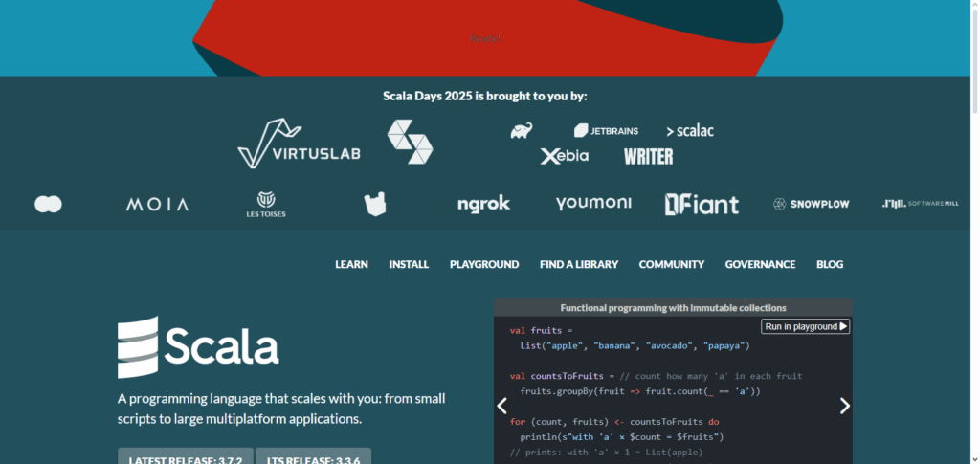Open the scalac sponsor logo
Viewport: 980px width, 464px height.
click(690, 131)
